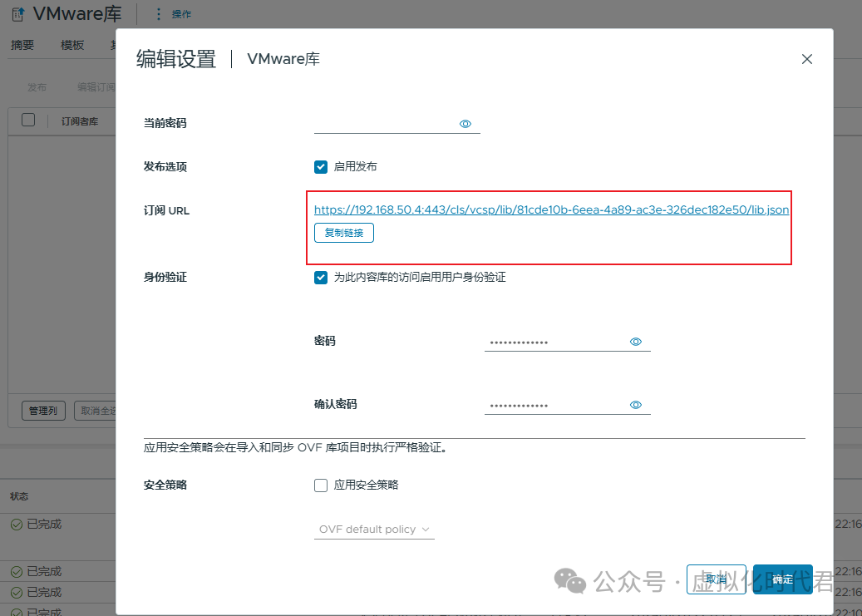The width and height of the screenshot is (862, 616).
Task: Select all rows via the 订阅者库 header checkbox
Action: [28, 120]
